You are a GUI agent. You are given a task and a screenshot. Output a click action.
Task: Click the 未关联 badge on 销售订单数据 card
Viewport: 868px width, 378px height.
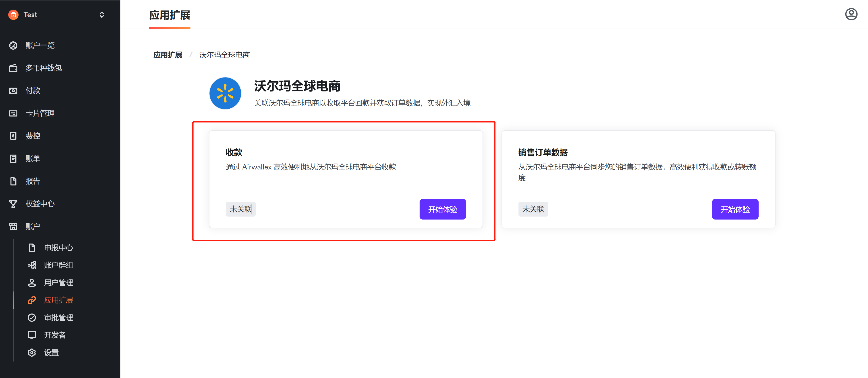(x=533, y=209)
